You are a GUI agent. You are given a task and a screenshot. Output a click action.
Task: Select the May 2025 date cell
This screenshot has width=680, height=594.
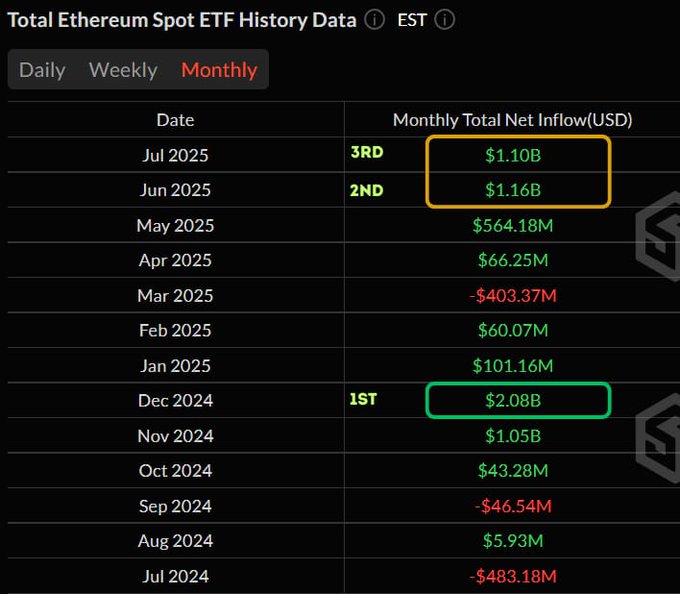click(175, 225)
